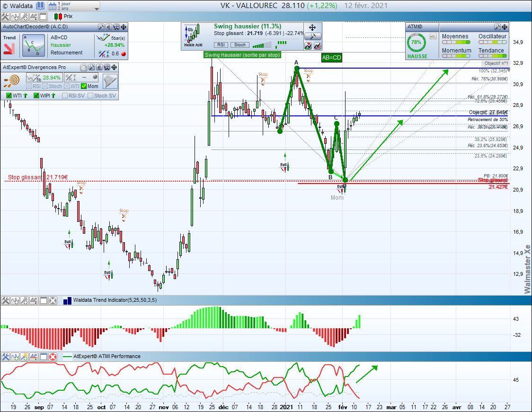Click the RSI button in swing panel

pos(221,45)
